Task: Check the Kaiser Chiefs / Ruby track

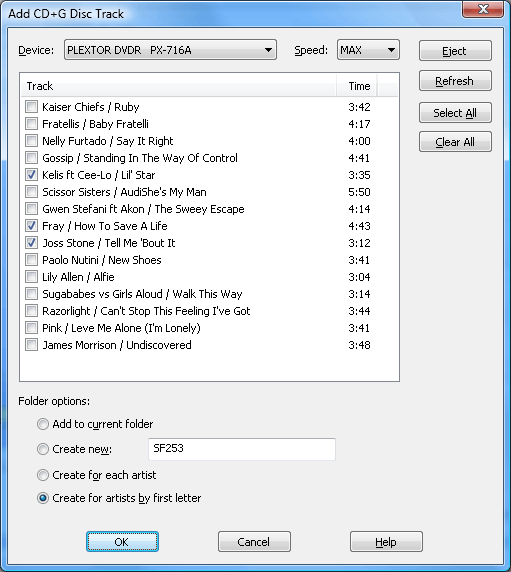Action: (31, 107)
